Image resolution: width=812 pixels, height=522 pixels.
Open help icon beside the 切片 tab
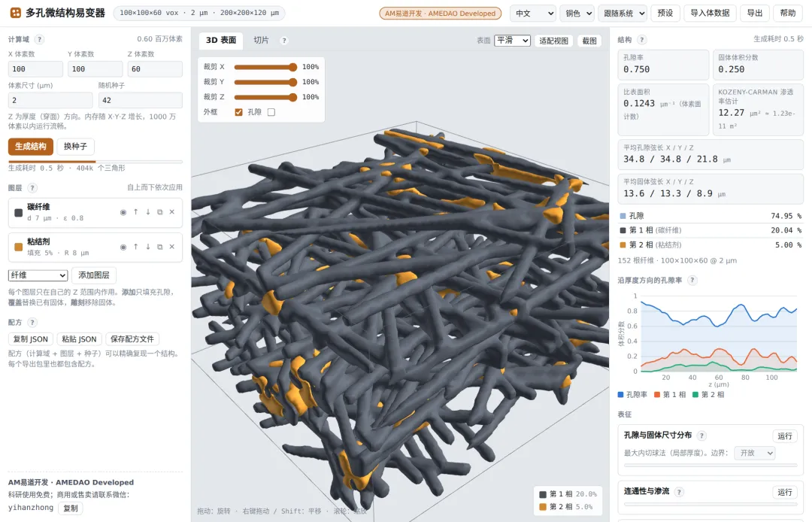coord(283,41)
